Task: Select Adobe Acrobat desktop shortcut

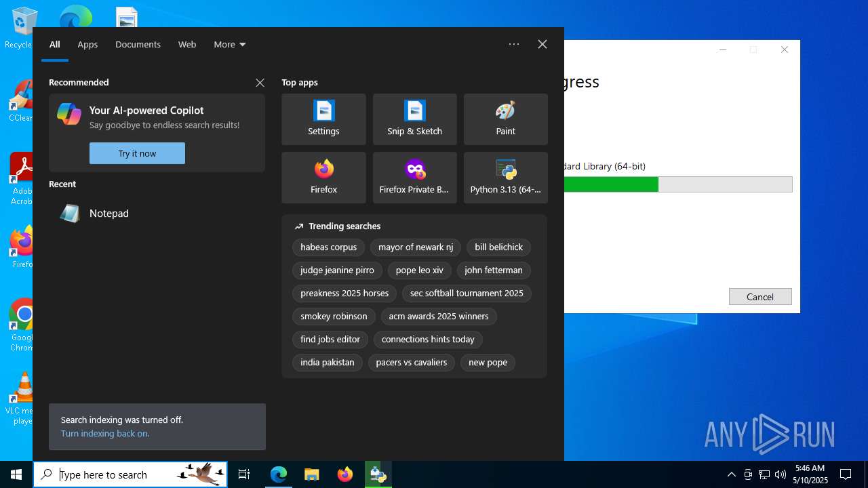Action: click(x=20, y=179)
